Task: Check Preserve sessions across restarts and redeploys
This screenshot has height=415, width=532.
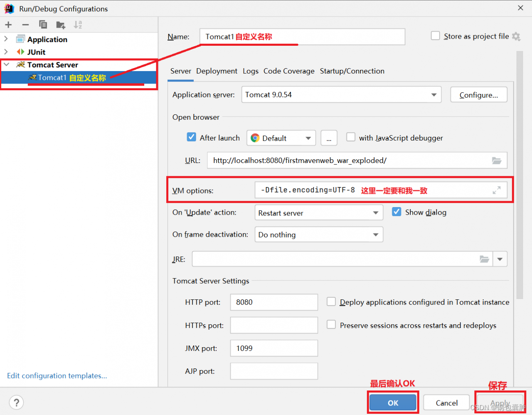Action: [x=331, y=324]
